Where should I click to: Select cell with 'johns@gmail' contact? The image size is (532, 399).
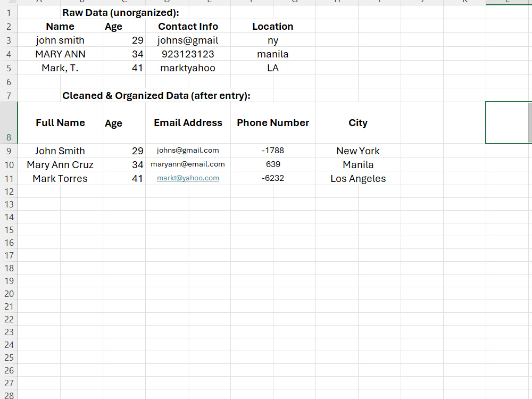[x=188, y=40]
